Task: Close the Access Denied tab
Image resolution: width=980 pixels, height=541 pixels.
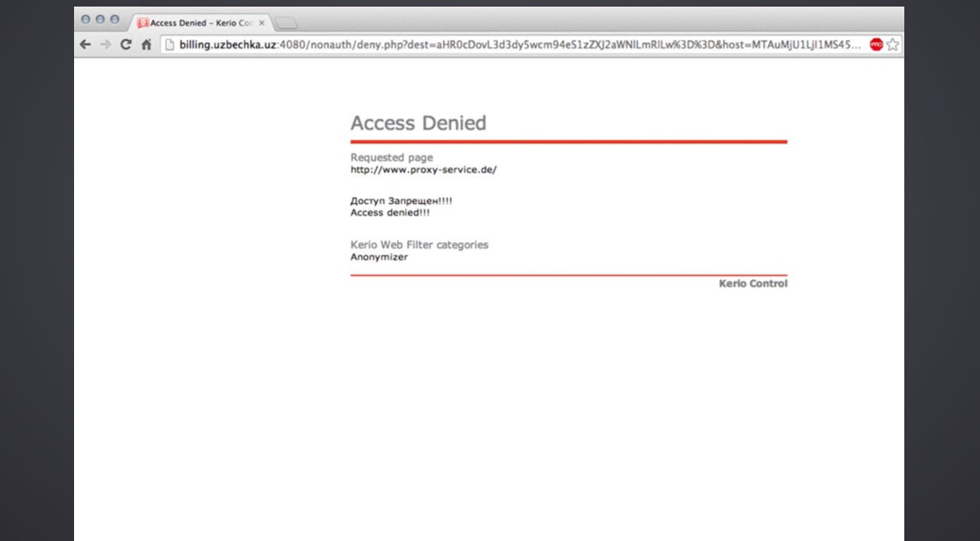Action: tap(262, 22)
